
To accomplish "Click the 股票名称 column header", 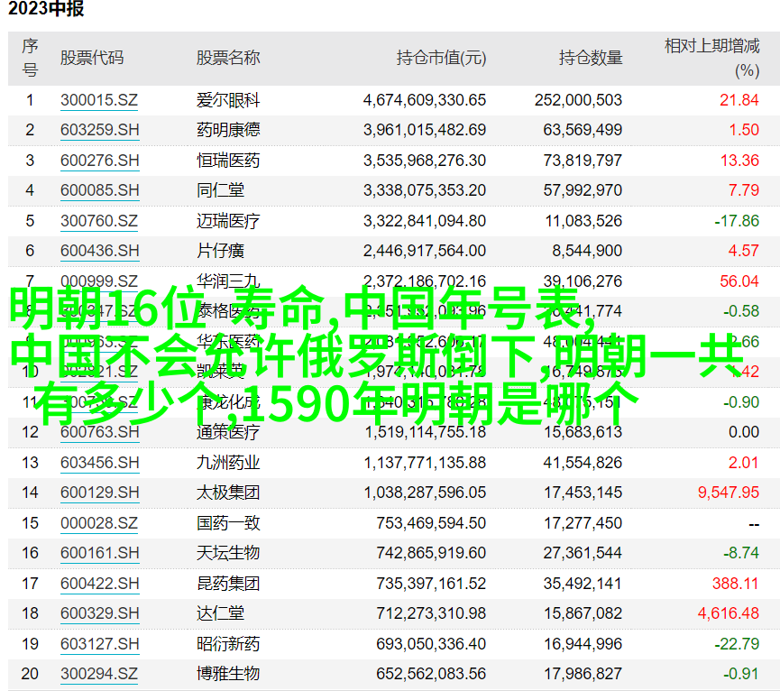I will pos(228,59).
